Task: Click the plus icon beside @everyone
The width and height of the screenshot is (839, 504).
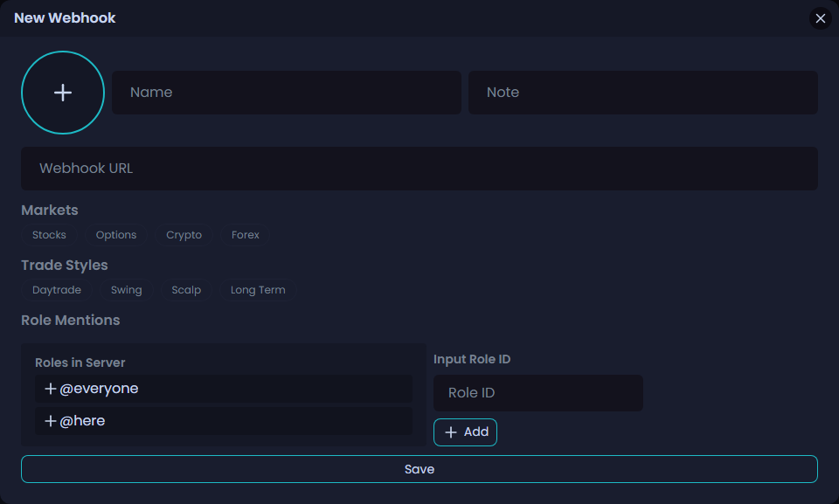Action: [50, 389]
